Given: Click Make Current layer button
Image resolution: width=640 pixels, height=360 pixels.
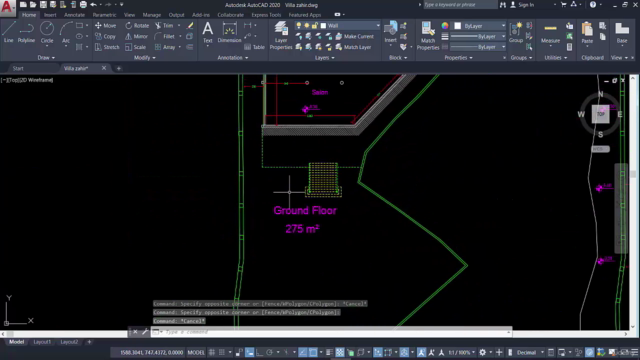Looking at the screenshot, I should tap(354, 36).
